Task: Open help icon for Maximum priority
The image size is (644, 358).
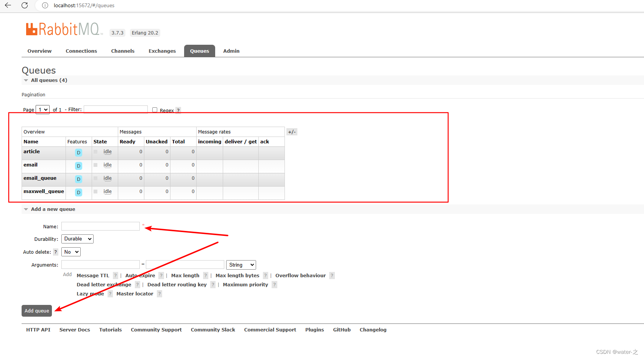Action: (x=275, y=285)
